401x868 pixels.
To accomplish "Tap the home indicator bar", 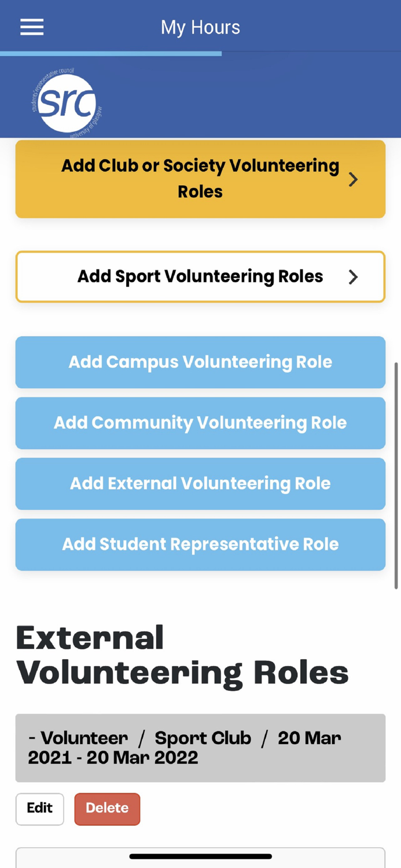I will pos(200,856).
